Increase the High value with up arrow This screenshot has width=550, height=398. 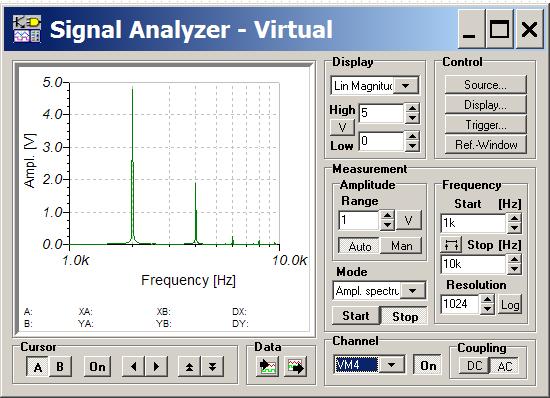[x=412, y=108]
